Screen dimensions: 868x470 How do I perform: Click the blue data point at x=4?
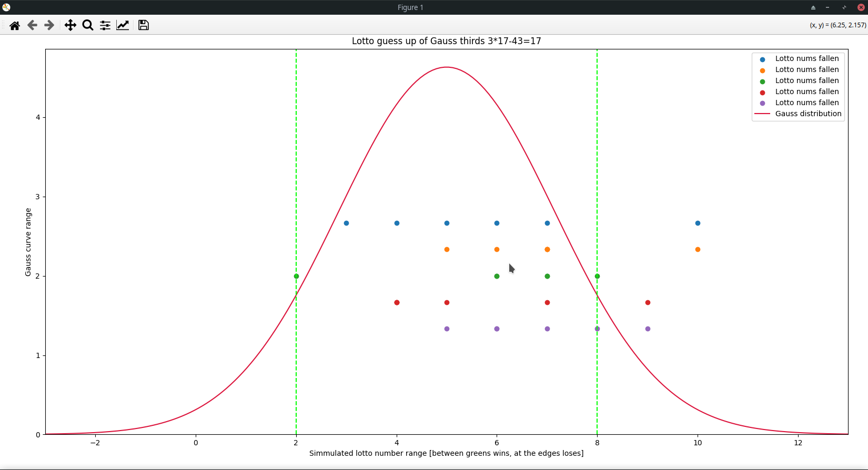397,223
